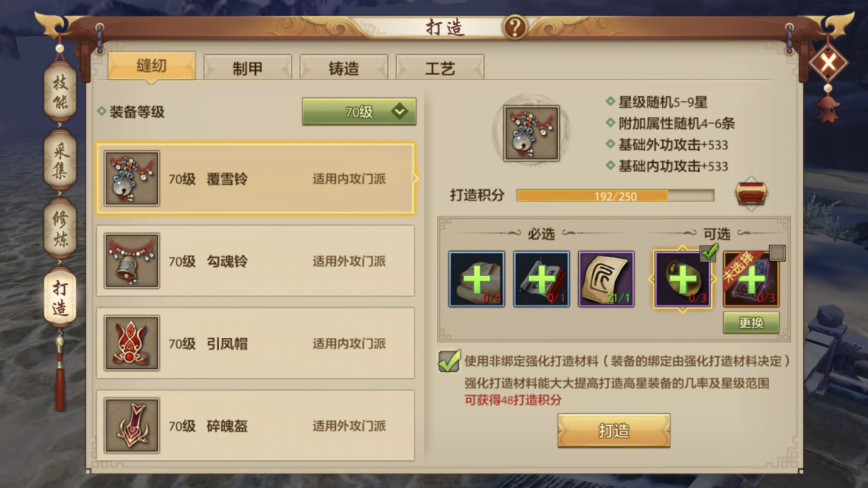Toggle use non-bound materials checkbox
Viewport: 868px width, 488px height.
448,361
